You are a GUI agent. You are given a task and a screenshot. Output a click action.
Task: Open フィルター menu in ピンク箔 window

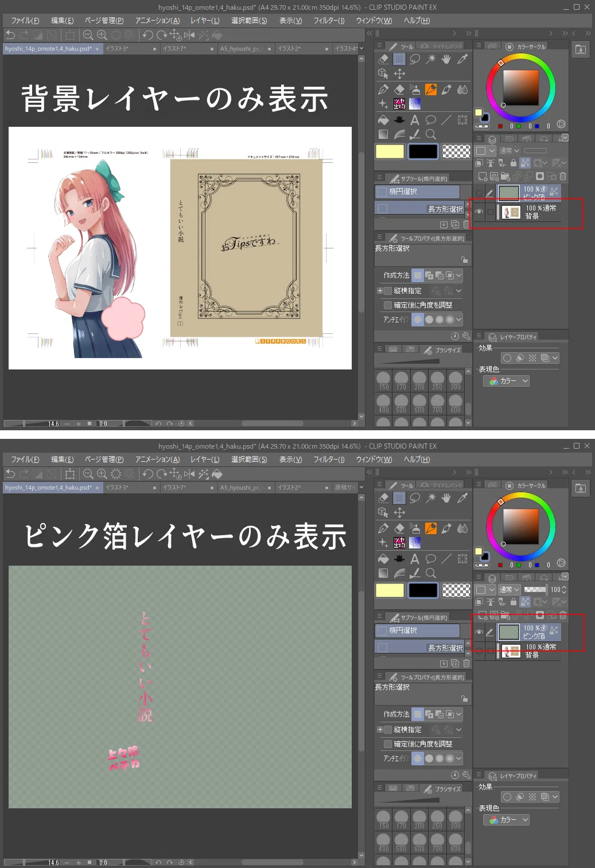pyautogui.click(x=329, y=460)
